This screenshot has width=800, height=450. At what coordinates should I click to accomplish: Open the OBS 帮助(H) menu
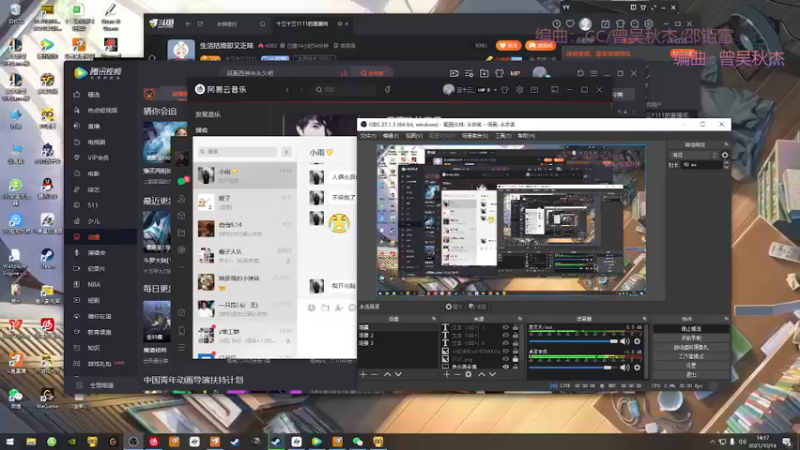(x=526, y=136)
